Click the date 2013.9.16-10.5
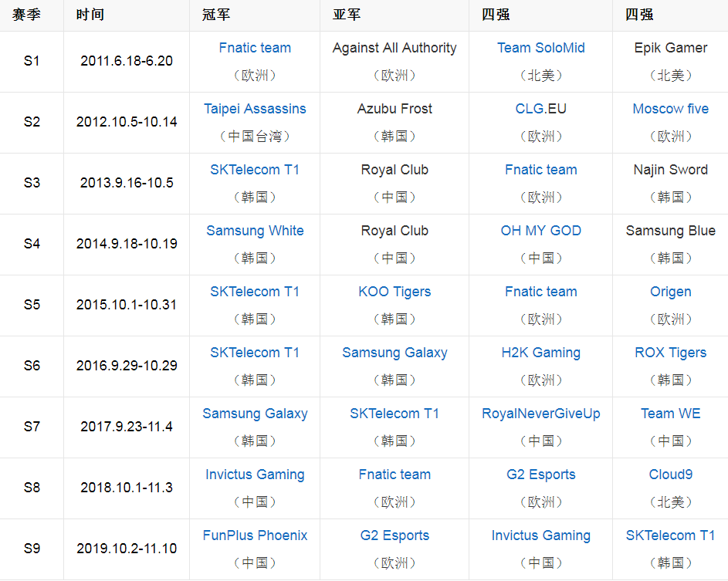 click(x=127, y=183)
